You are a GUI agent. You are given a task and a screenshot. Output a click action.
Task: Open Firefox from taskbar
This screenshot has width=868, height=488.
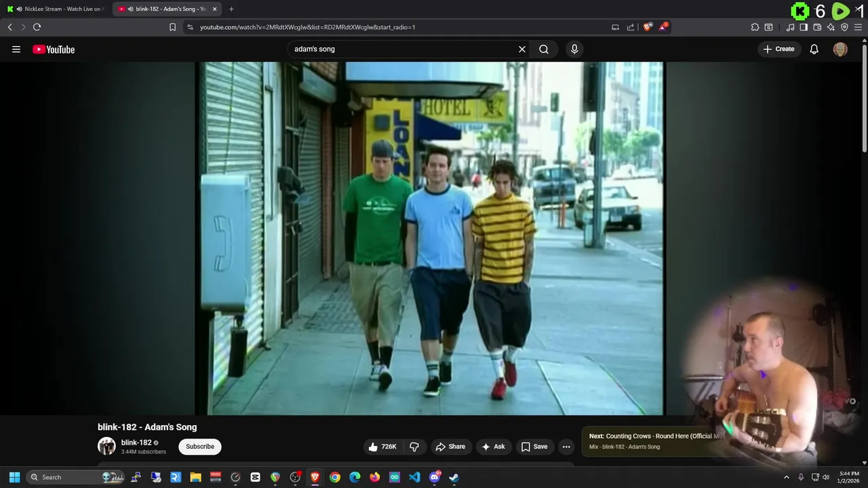click(375, 477)
